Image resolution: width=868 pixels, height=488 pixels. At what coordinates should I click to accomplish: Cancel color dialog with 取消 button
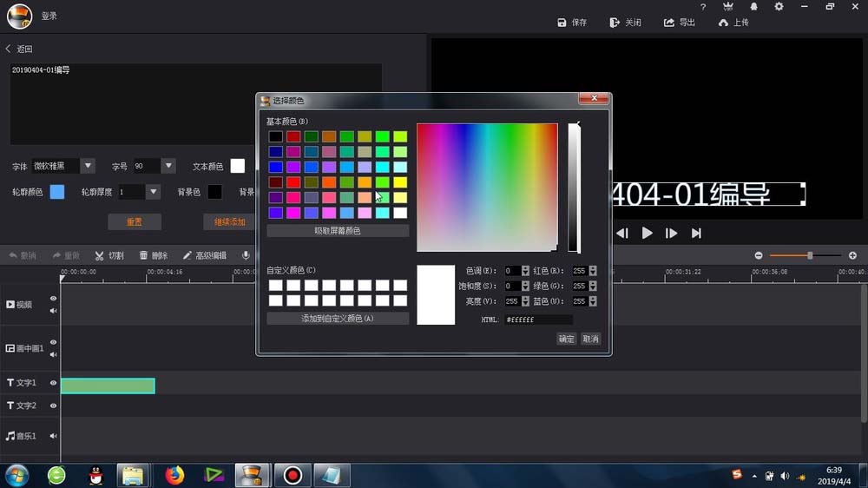[x=590, y=339]
